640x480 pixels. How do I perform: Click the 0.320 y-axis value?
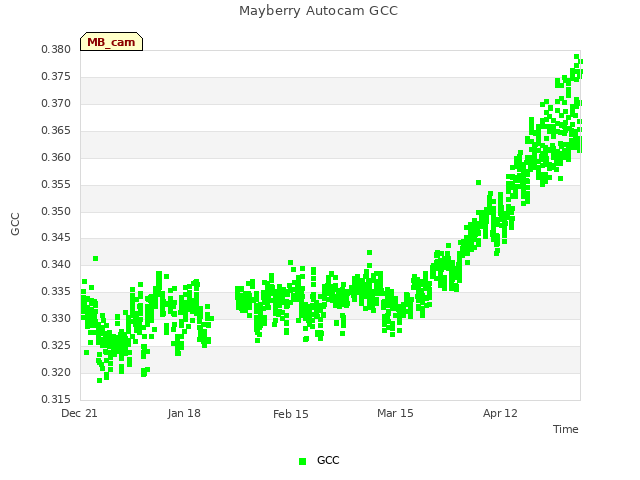tap(56, 372)
